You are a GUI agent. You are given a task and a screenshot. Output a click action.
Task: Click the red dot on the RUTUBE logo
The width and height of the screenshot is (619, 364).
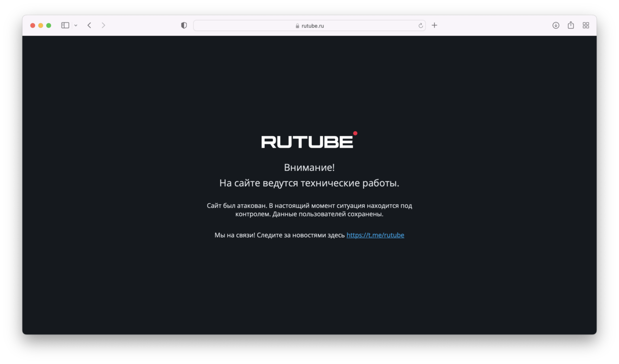355,133
